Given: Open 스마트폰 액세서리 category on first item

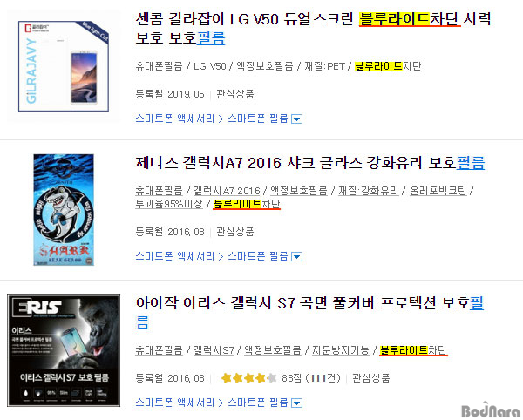Looking at the screenshot, I should [175, 119].
